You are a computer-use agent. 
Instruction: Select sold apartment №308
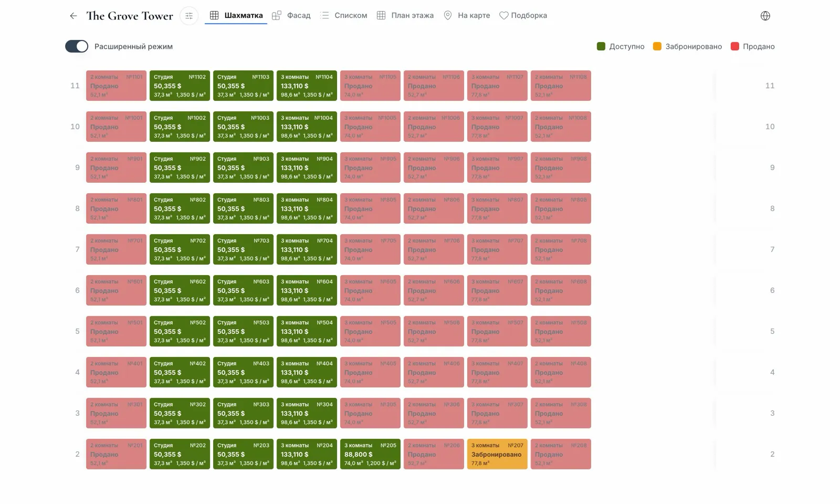[561, 413]
